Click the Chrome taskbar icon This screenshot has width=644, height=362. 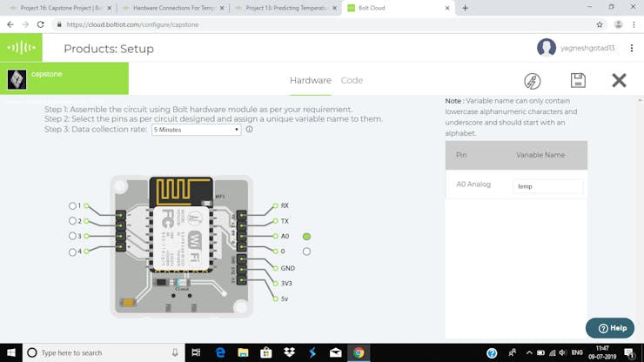click(x=359, y=352)
